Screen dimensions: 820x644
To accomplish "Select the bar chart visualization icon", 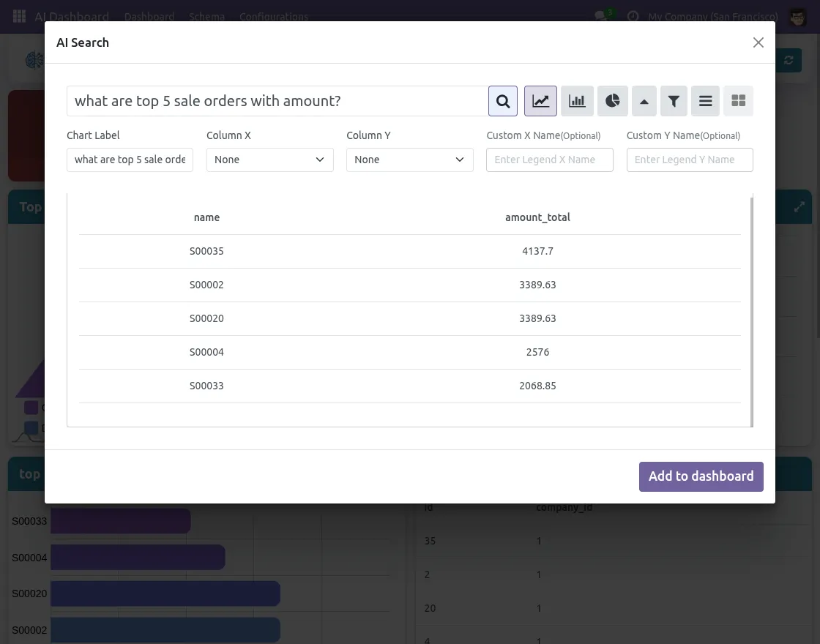I will coord(577,101).
